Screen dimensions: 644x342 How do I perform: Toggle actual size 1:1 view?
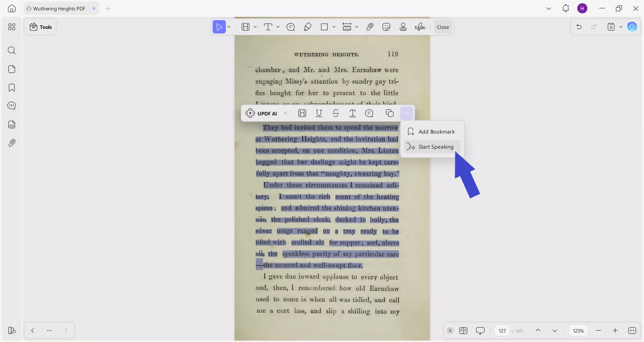click(x=632, y=331)
